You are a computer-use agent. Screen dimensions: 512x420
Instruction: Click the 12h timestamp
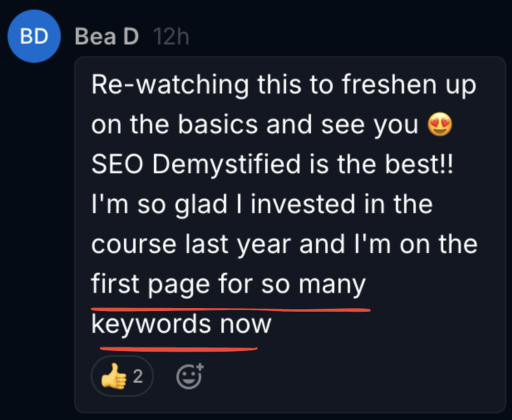pos(171,36)
